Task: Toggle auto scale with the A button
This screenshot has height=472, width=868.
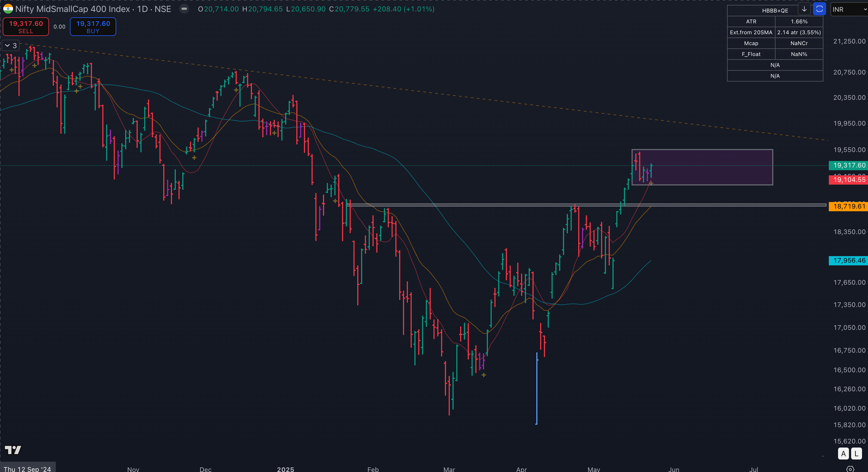Action: [x=843, y=454]
